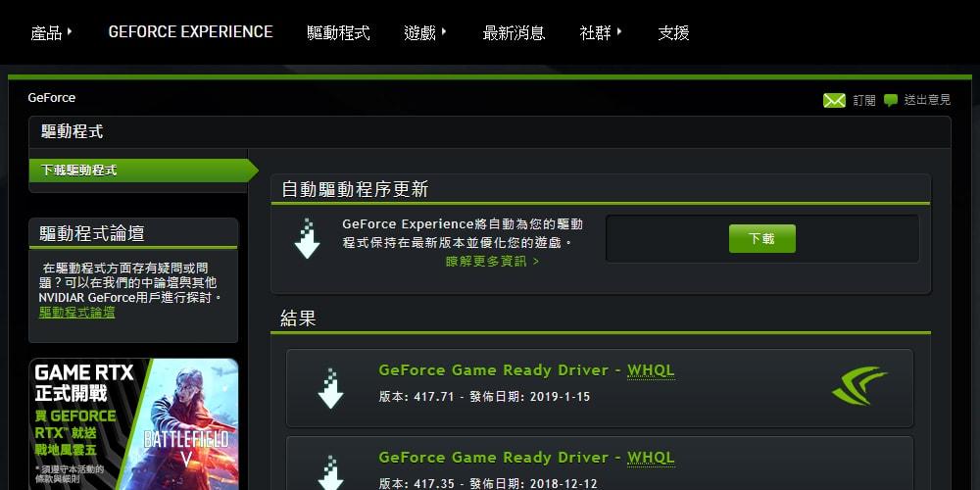The width and height of the screenshot is (980, 490).
Task: Open GeForce Game Ready Driver 417.71 link
Action: [526, 370]
